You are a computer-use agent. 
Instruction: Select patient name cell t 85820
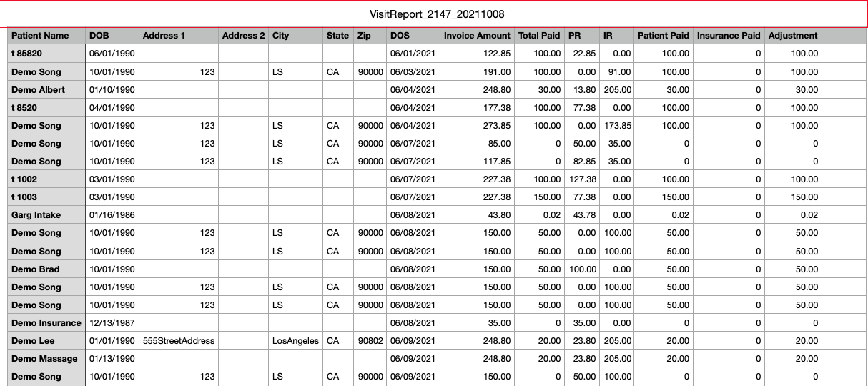tap(46, 54)
